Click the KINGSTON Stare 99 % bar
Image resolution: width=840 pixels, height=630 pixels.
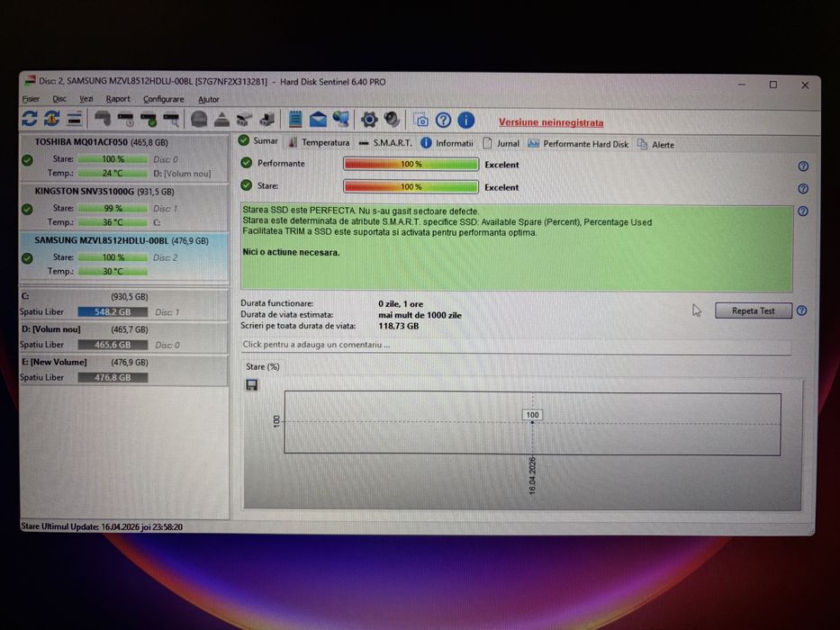113,209
